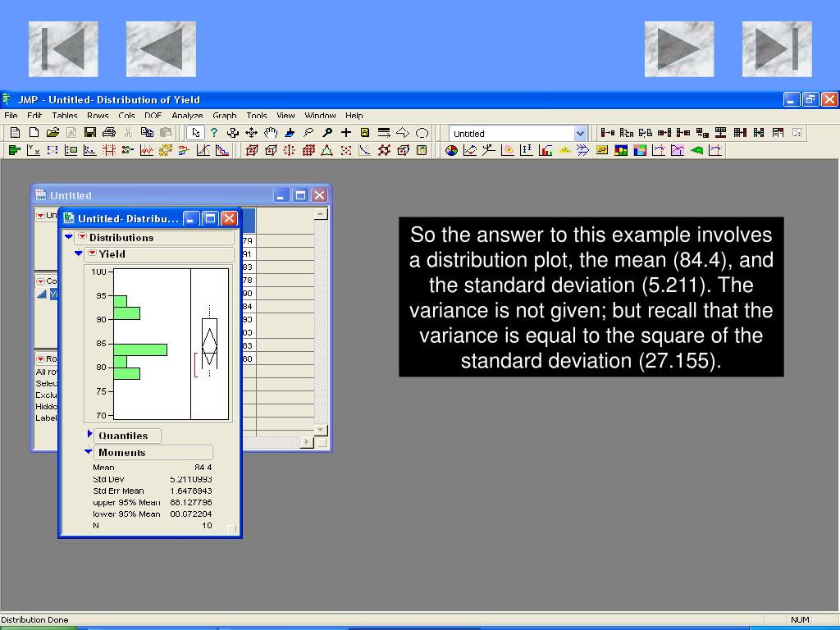Image resolution: width=840 pixels, height=630 pixels.
Task: Click the Fit Y by X icon
Action: 33,151
